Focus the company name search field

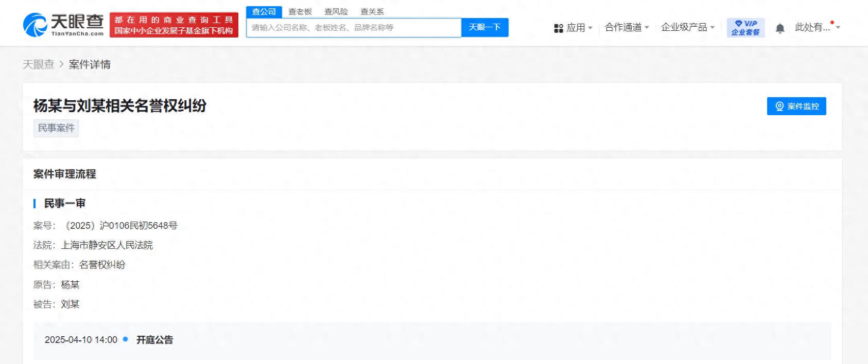coord(354,28)
